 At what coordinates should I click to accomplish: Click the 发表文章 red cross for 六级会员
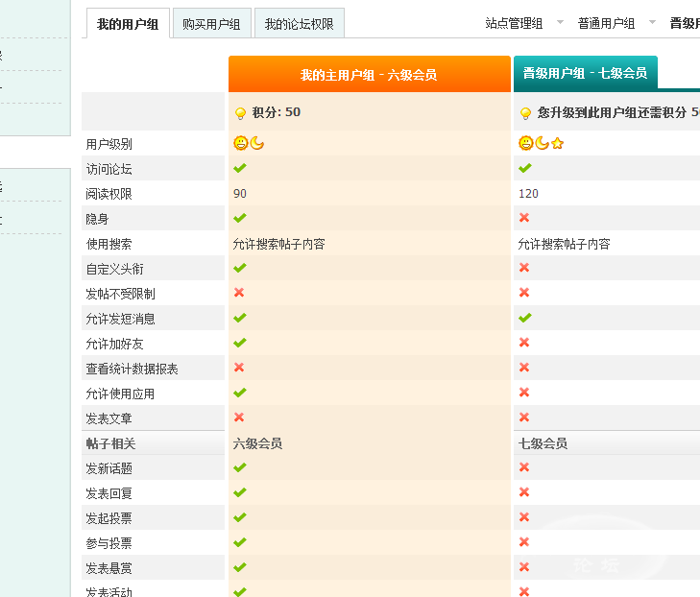(x=239, y=418)
